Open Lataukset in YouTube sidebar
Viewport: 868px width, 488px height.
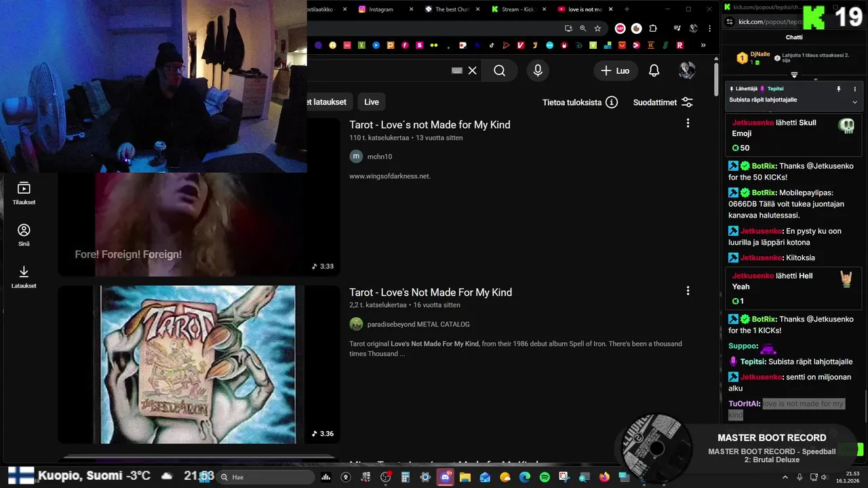tap(24, 277)
